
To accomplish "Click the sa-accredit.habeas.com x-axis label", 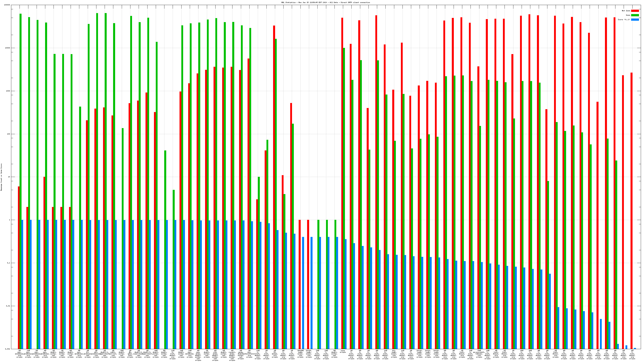I will [x=479, y=354].
